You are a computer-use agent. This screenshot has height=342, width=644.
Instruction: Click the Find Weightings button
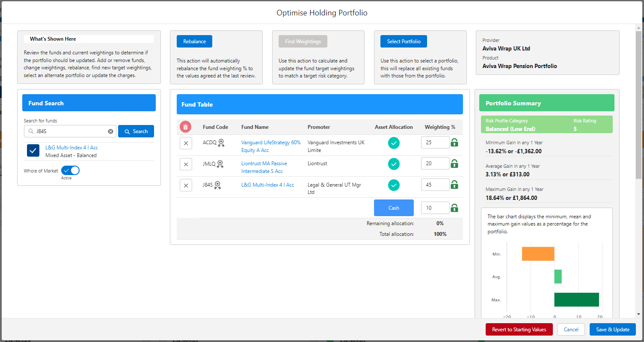tap(303, 42)
